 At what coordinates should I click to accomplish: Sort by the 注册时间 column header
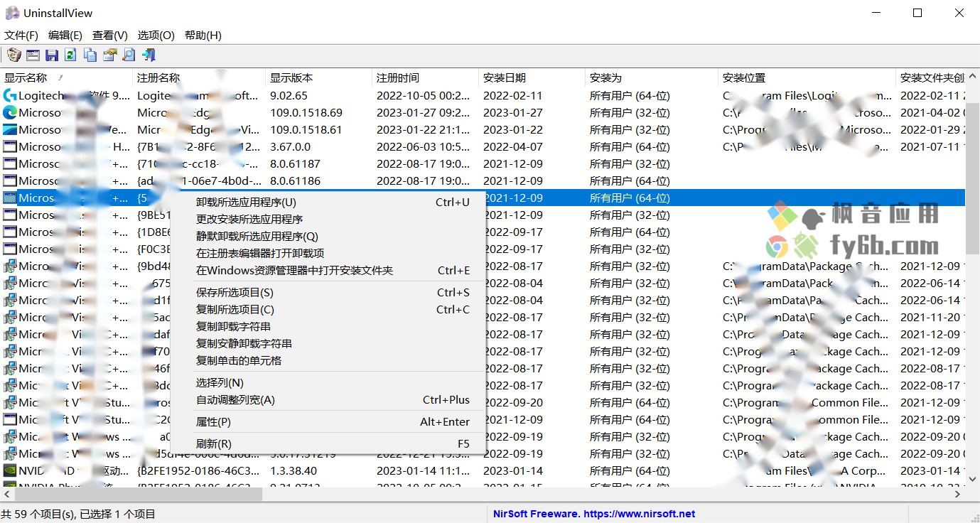(x=426, y=78)
